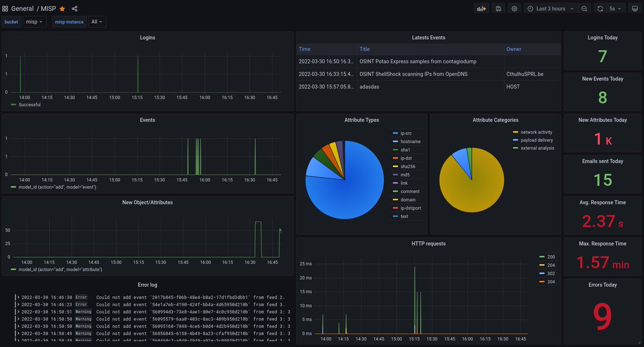Toggle the 302 series in HTTP legend
644x347 pixels.
[x=551, y=274]
